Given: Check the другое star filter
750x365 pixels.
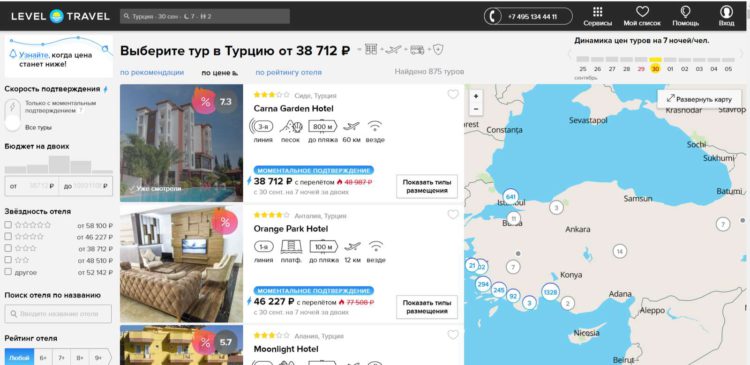Looking at the screenshot, I should [x=8, y=272].
